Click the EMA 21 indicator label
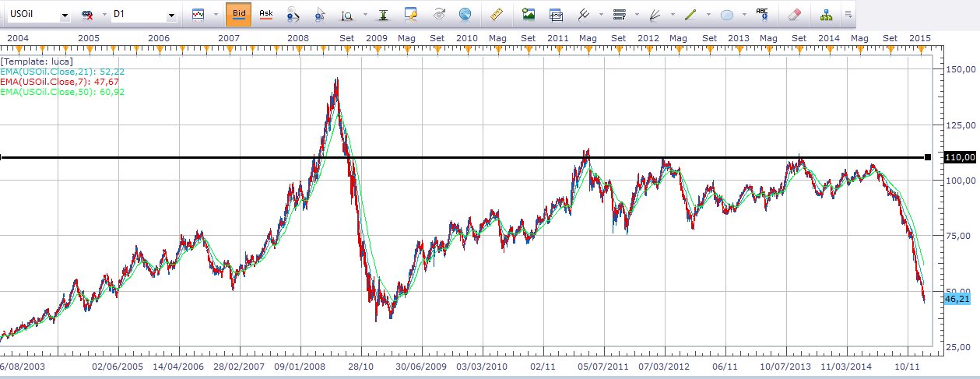Screen dimensions: 980x379 click(62, 71)
